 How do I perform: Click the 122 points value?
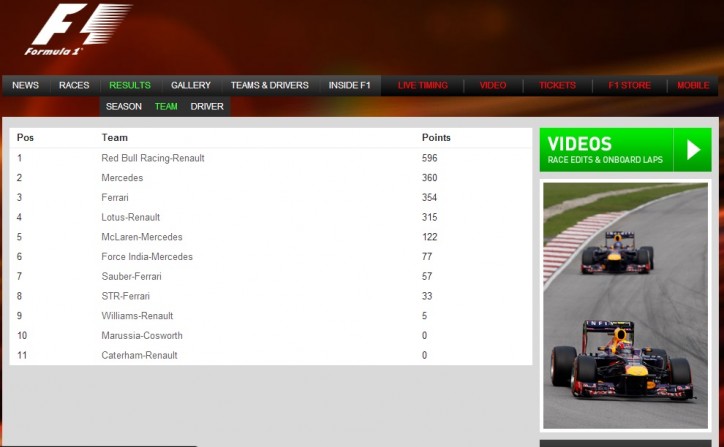(x=429, y=237)
